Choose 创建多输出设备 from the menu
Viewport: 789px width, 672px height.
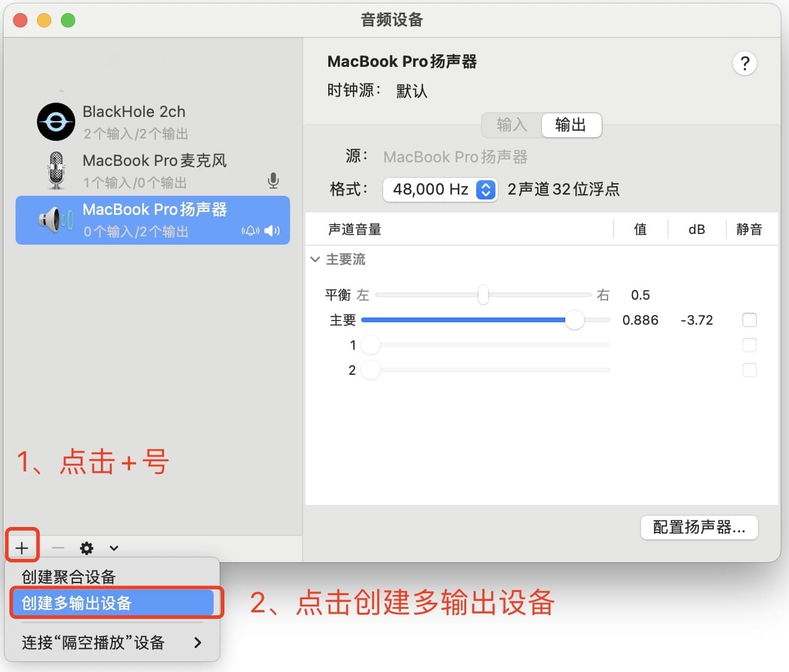point(112,603)
